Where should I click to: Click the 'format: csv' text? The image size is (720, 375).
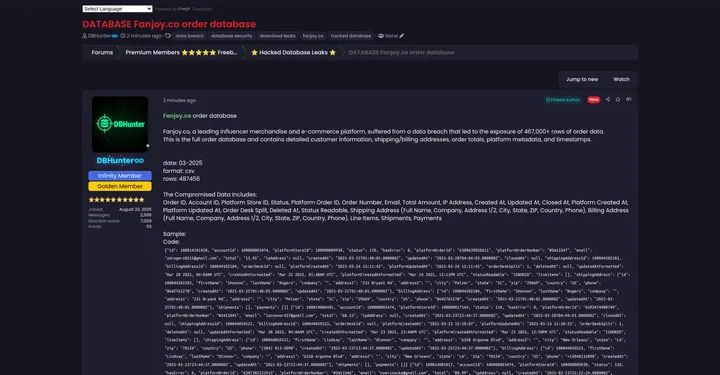click(x=179, y=171)
